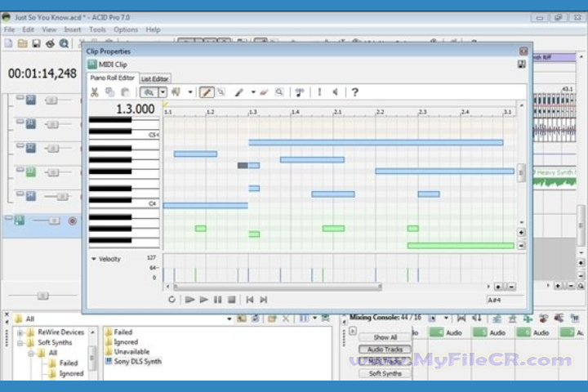Expand the ReWire Devices tree node
The width and height of the screenshot is (588, 392).
(20, 332)
